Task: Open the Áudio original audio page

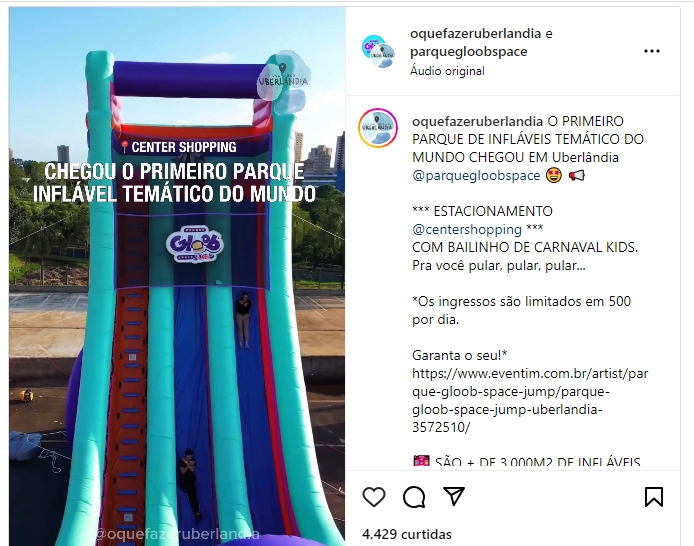Action: [x=447, y=71]
